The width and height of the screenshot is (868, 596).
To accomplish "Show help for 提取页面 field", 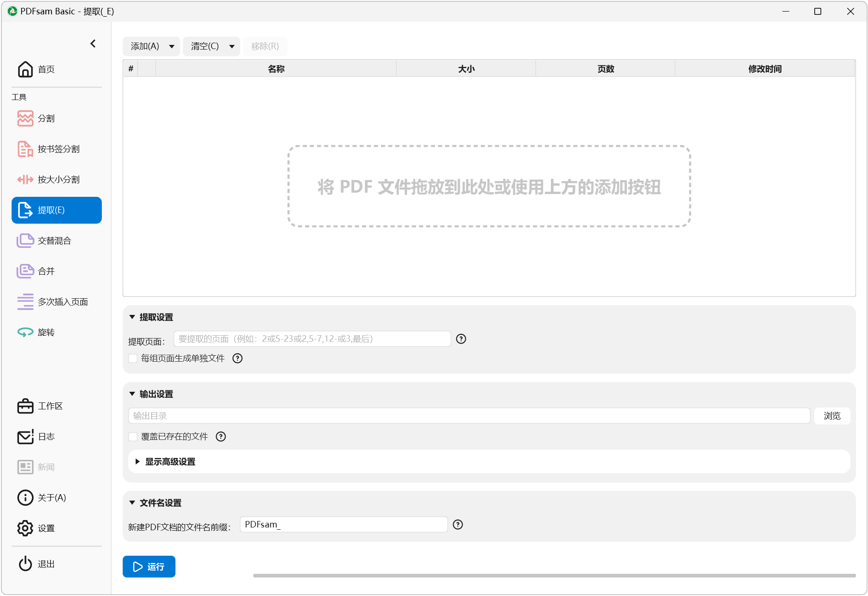I will click(461, 339).
